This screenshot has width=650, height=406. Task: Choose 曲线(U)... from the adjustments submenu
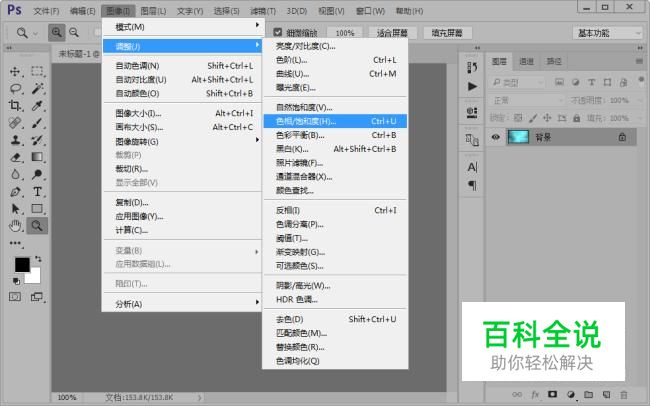pyautogui.click(x=335, y=74)
